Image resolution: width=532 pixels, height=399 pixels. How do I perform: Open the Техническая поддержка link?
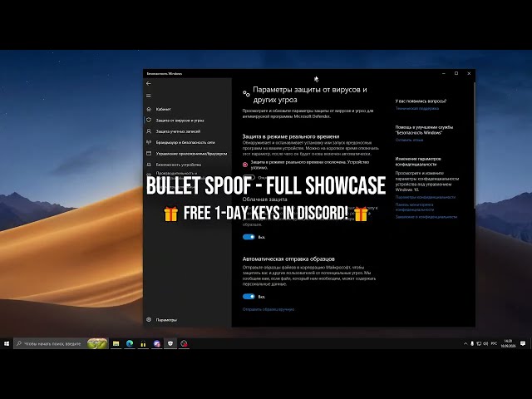(x=417, y=109)
